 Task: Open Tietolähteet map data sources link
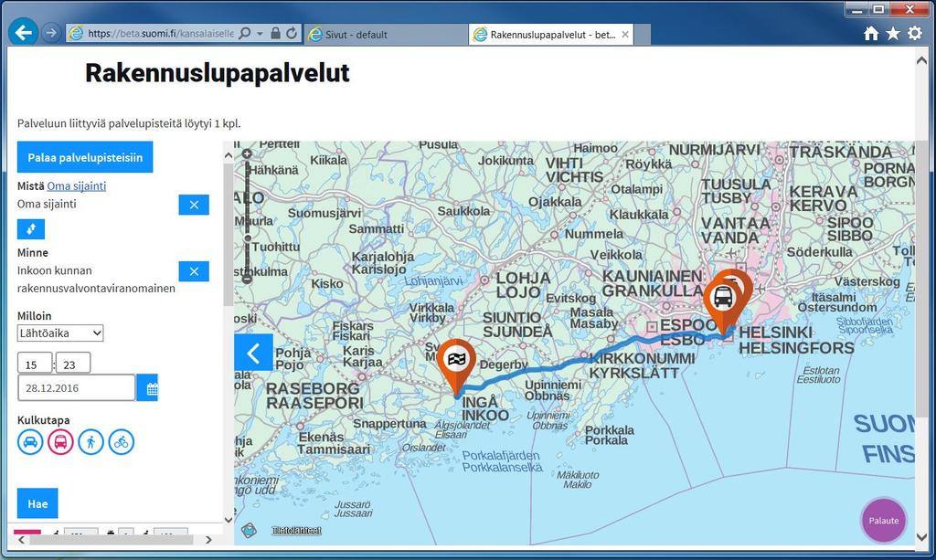tap(297, 530)
